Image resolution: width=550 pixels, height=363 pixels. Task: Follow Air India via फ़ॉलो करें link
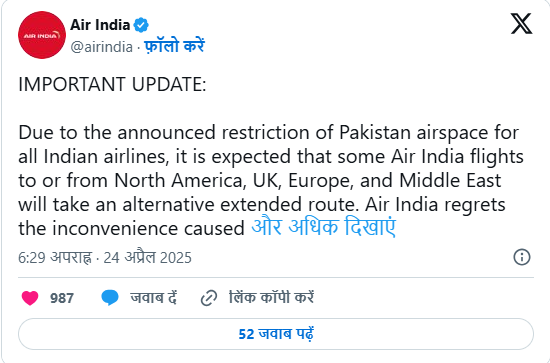point(174,46)
